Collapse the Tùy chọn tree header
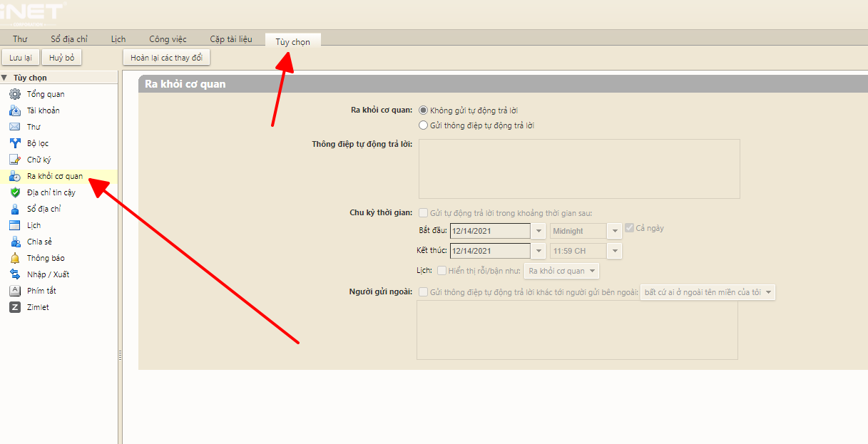868x444 pixels. click(x=4, y=78)
